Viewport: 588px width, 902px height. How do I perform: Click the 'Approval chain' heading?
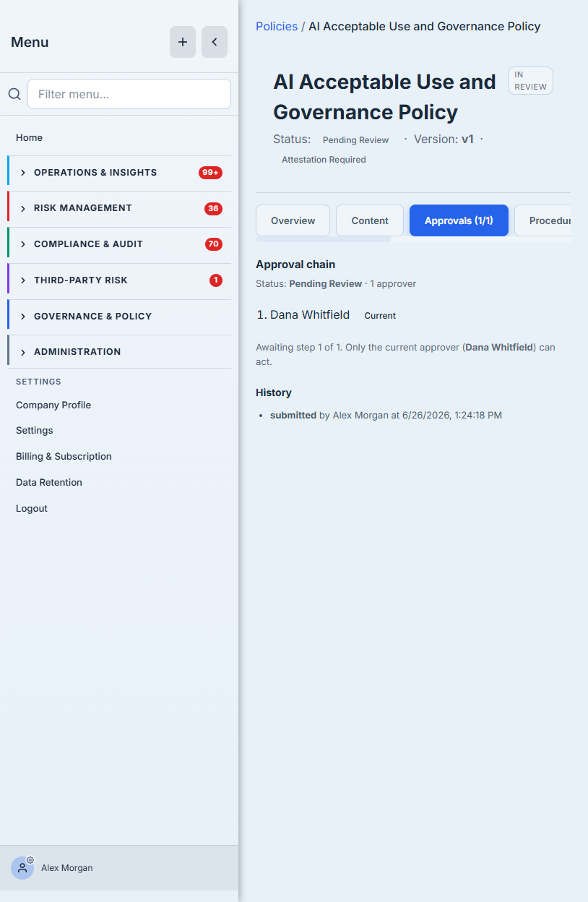295,265
